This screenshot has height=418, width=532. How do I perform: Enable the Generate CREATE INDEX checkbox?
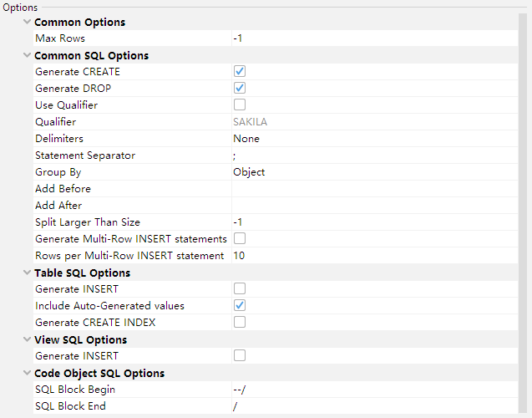point(240,323)
